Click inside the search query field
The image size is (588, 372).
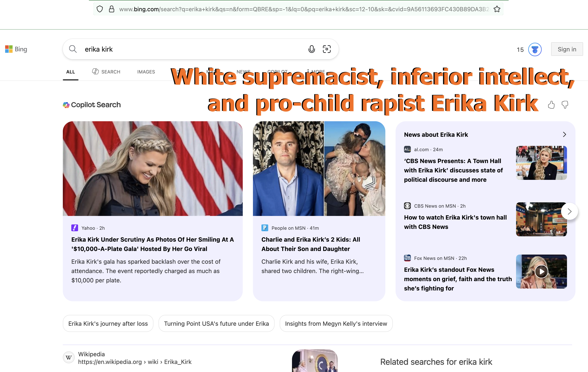tap(171, 49)
